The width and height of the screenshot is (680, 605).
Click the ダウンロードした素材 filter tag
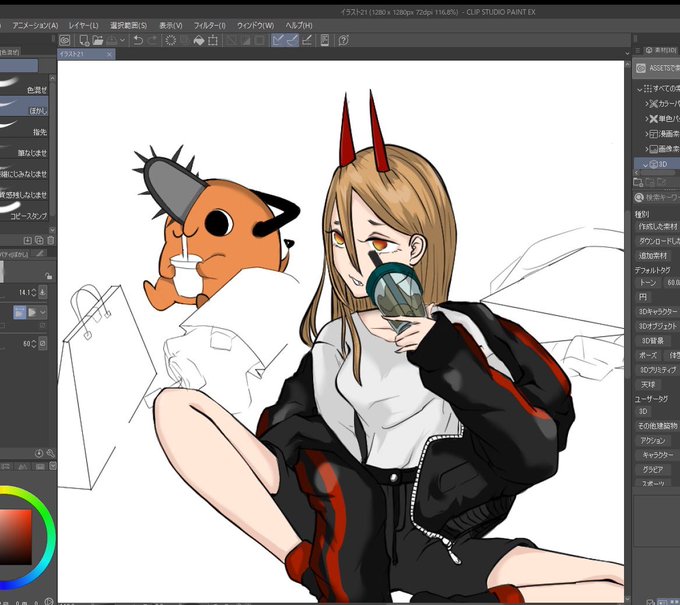coord(657,241)
